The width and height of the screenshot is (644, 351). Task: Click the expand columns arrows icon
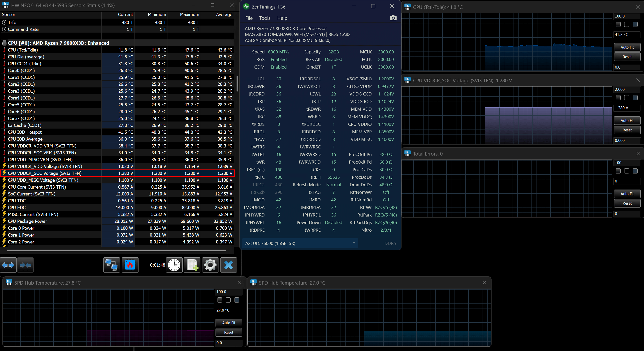coord(8,265)
